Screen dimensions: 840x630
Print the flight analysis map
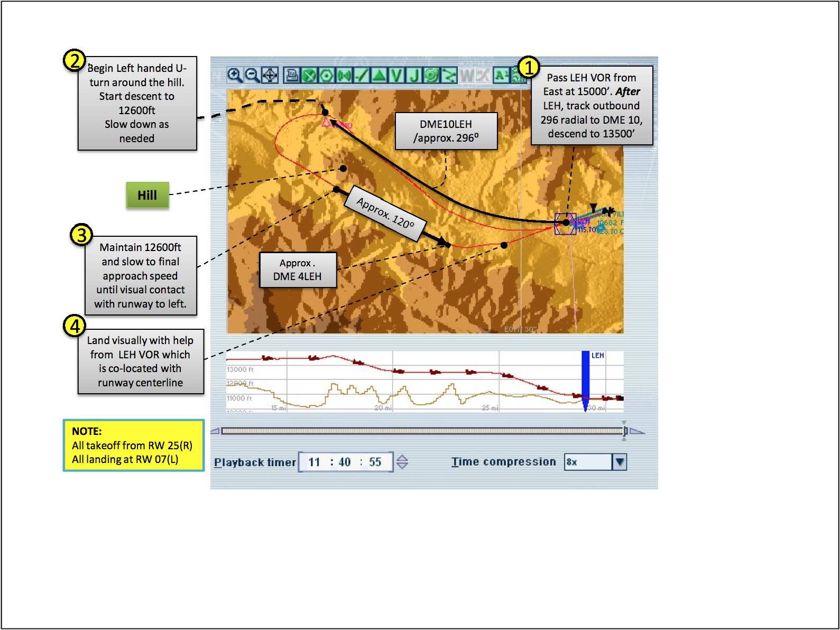coord(292,75)
